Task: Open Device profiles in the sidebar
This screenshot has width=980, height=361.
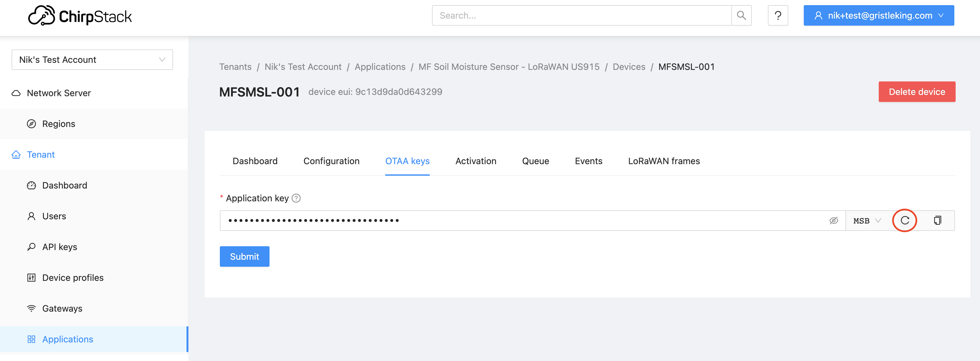Action: coord(73,278)
